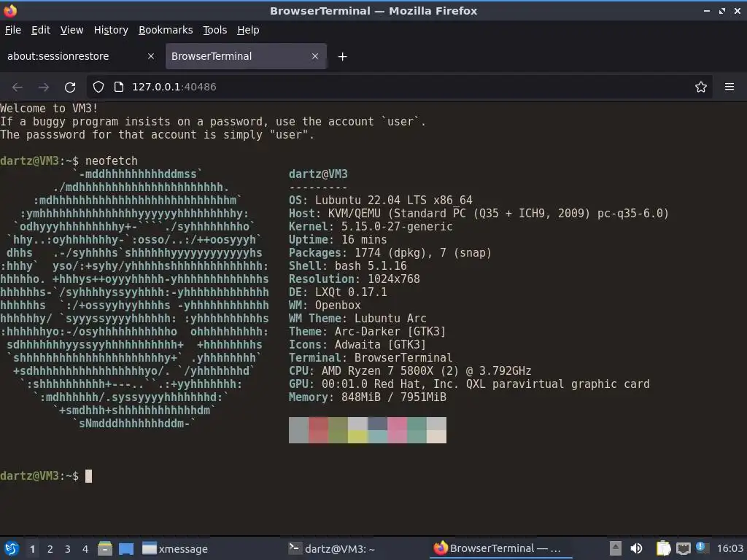Click the pink color block in neofetch palette
The image size is (747, 560).
[x=397, y=430]
